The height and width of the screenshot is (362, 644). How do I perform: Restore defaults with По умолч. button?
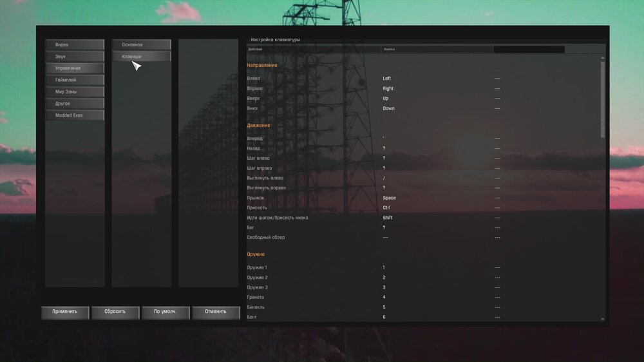tap(166, 312)
